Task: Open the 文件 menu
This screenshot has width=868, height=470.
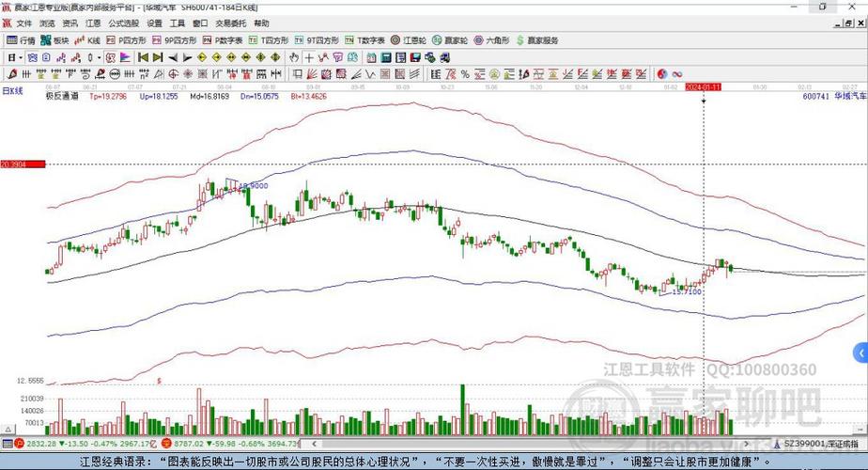Action: [23, 23]
